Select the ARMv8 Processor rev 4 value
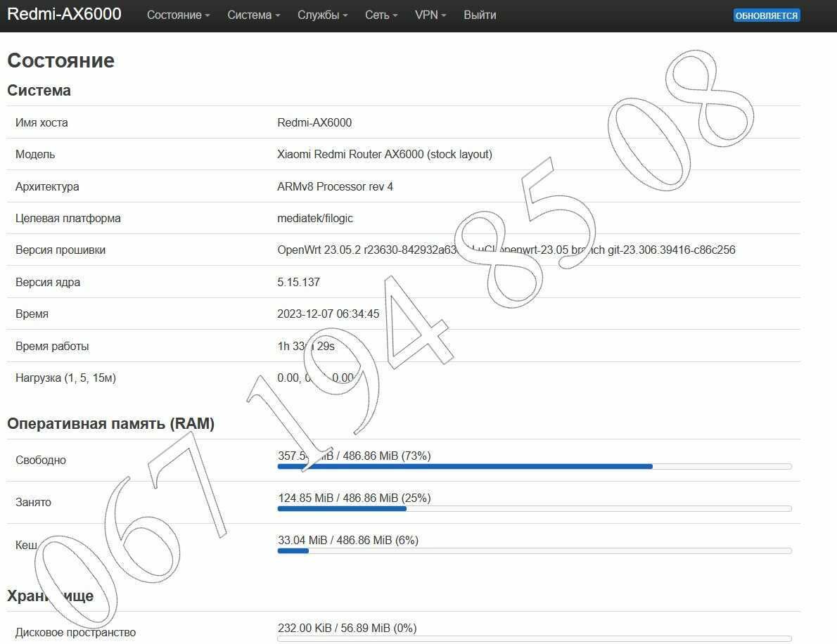 pyautogui.click(x=336, y=186)
